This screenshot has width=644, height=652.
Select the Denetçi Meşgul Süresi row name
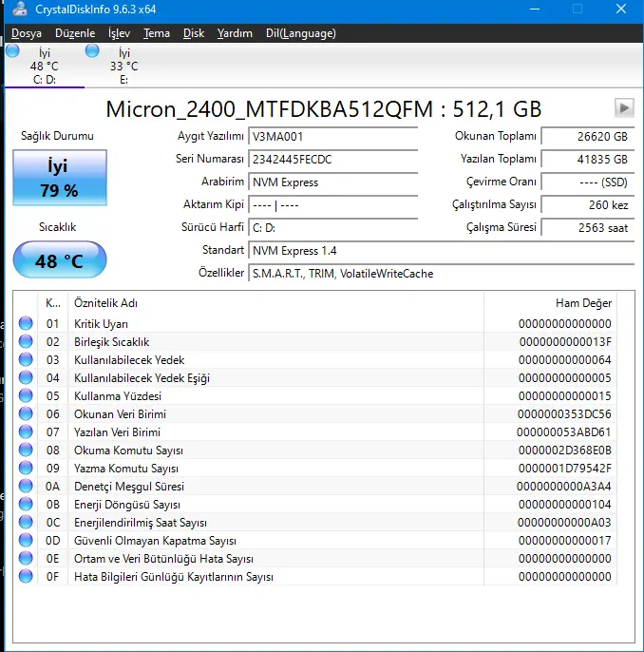coord(129,487)
